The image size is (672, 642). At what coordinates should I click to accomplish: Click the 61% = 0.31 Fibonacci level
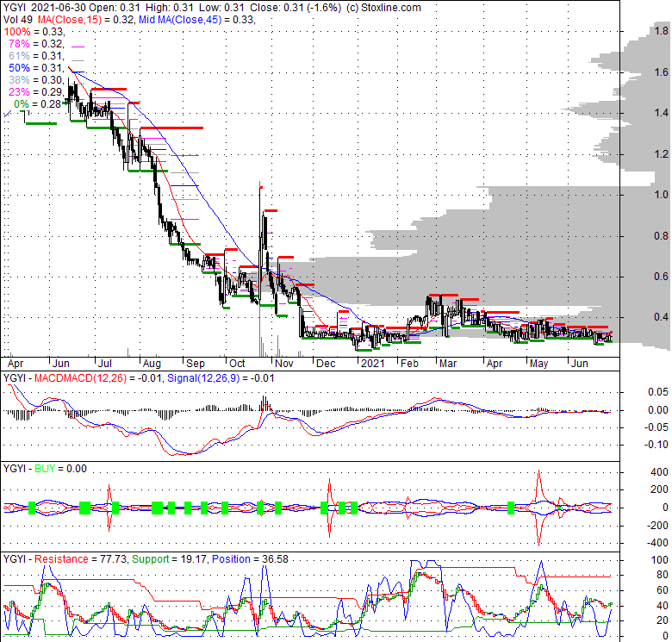click(x=36, y=56)
